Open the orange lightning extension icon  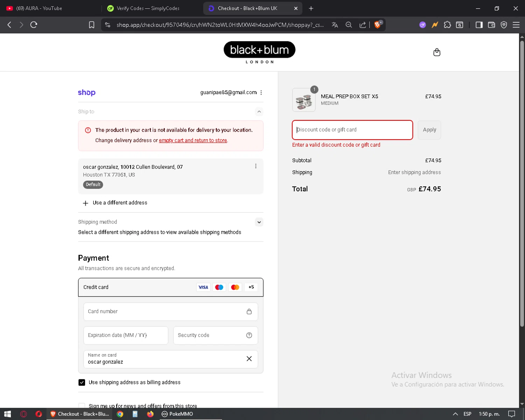tap(435, 25)
